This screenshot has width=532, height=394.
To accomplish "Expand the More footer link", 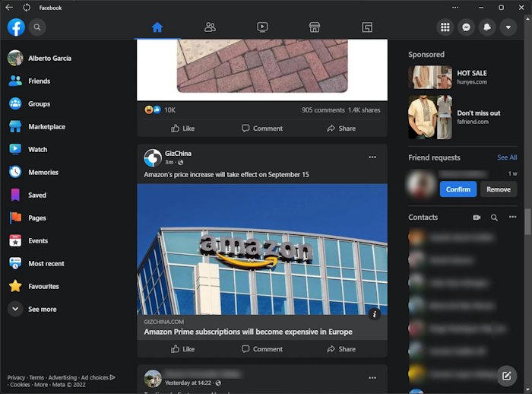I will 41,384.
